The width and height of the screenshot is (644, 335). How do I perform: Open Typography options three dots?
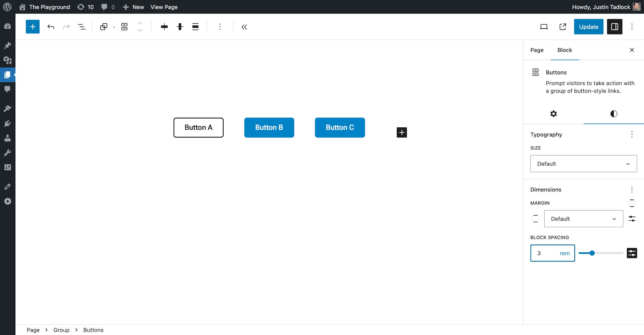click(632, 135)
